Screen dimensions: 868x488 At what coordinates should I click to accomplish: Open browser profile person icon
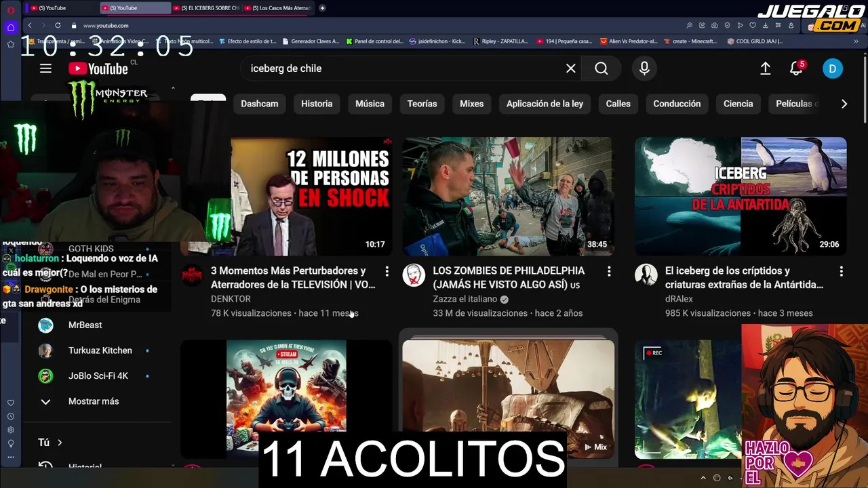791,25
